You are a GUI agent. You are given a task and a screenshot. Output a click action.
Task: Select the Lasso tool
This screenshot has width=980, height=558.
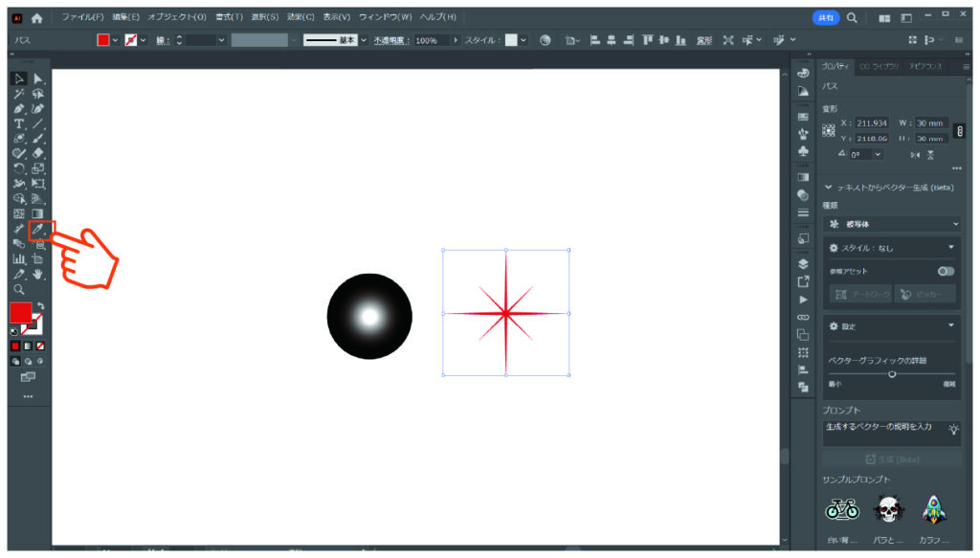pos(38,94)
